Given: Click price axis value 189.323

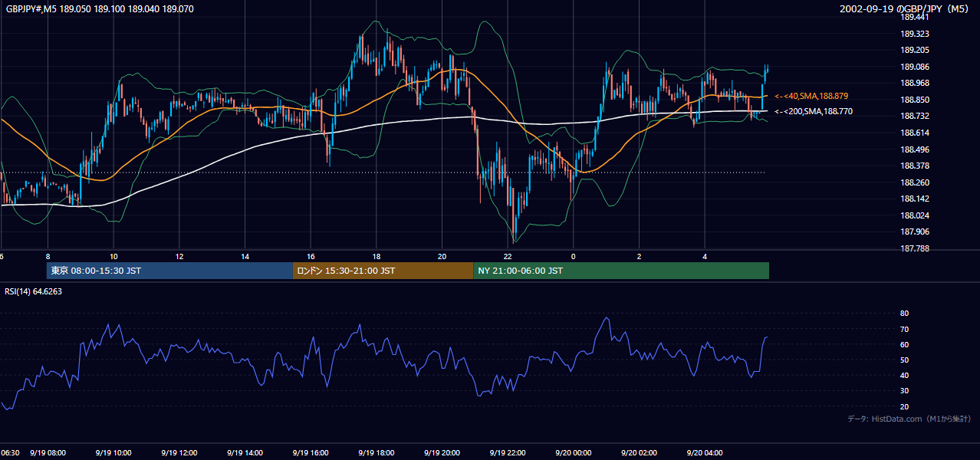Looking at the screenshot, I should (x=915, y=34).
